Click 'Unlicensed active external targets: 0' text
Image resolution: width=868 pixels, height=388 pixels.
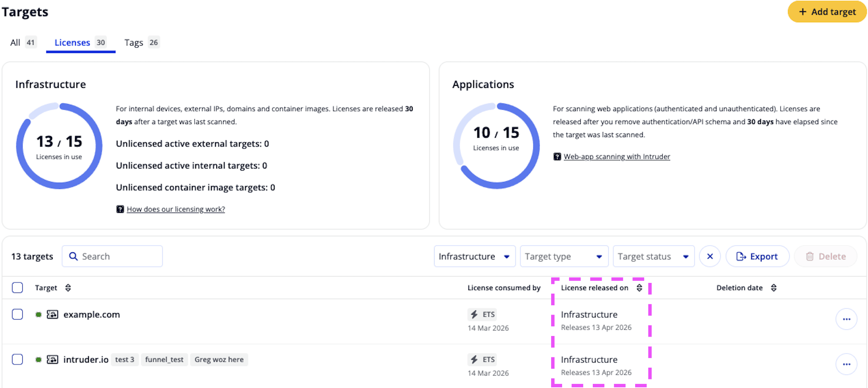[192, 144]
